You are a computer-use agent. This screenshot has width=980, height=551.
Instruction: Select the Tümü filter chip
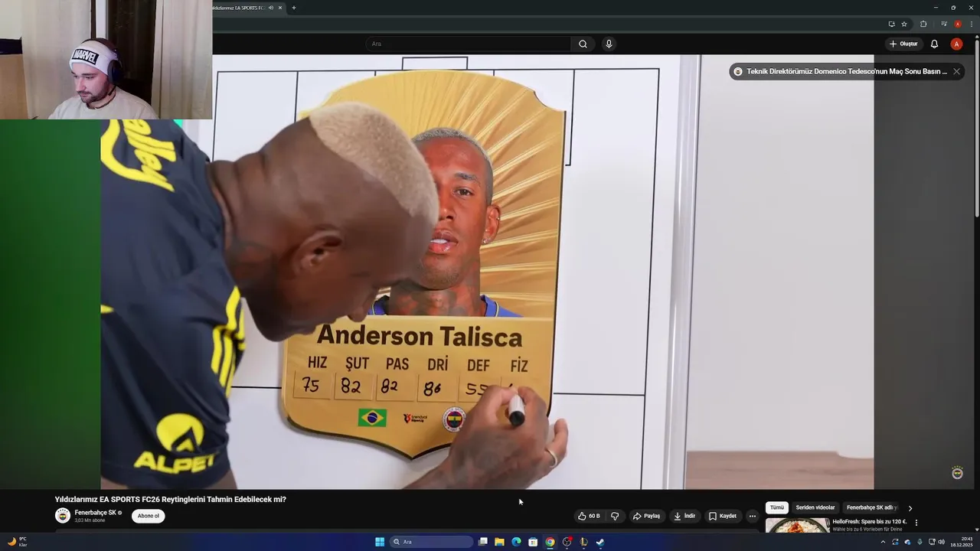point(777,507)
